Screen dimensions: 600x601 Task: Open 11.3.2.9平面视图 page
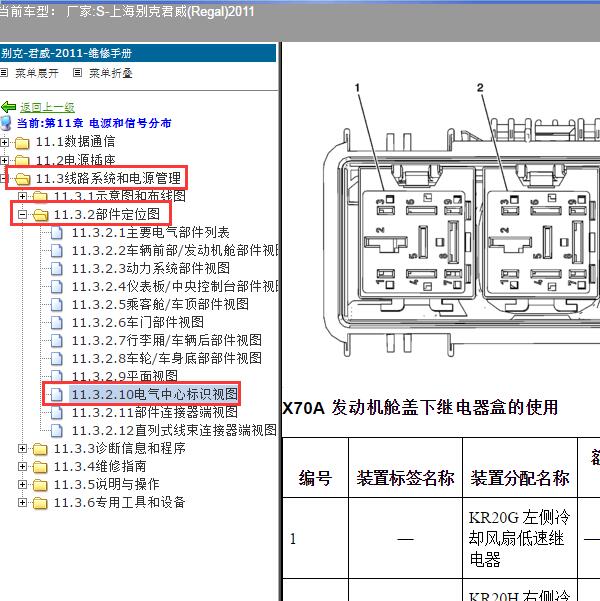pos(125,376)
